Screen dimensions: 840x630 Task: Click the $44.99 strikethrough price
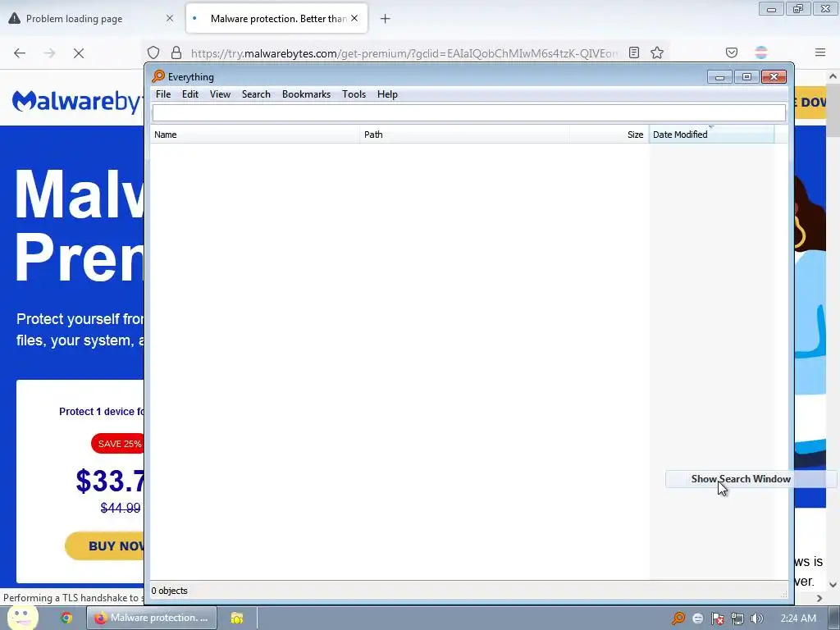point(121,508)
